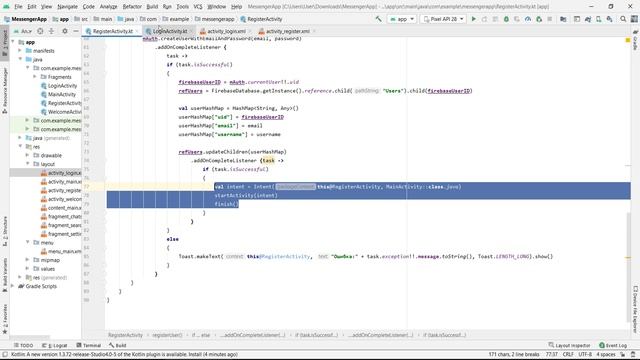Click the Run with Coverage icon
The image size is (640, 360).
(517, 19)
